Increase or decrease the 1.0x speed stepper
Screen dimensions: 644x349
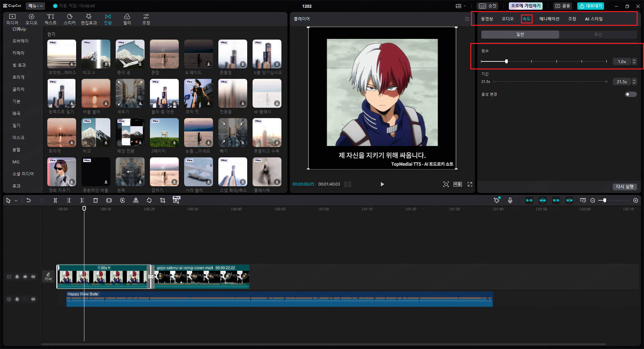[x=634, y=61]
